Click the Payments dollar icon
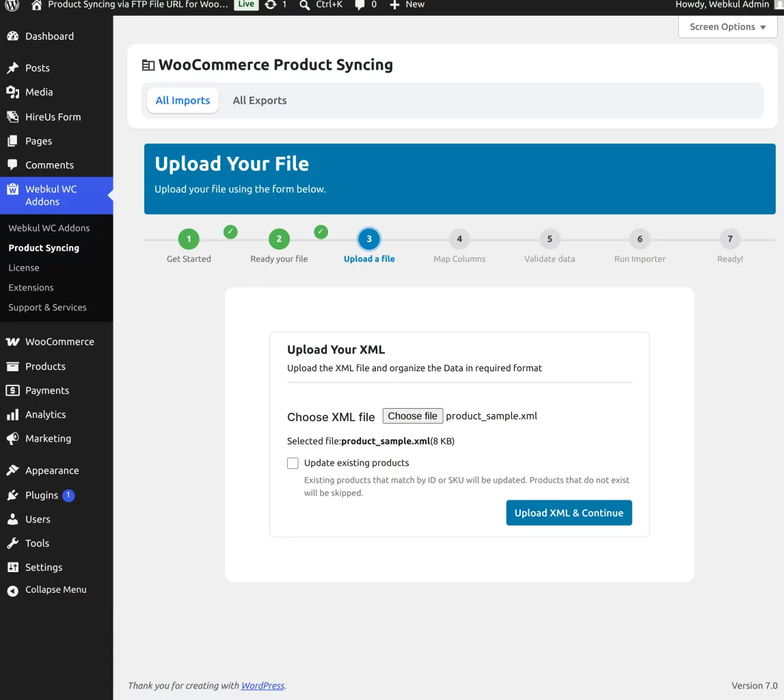Image resolution: width=784 pixels, height=700 pixels. pos(13,390)
